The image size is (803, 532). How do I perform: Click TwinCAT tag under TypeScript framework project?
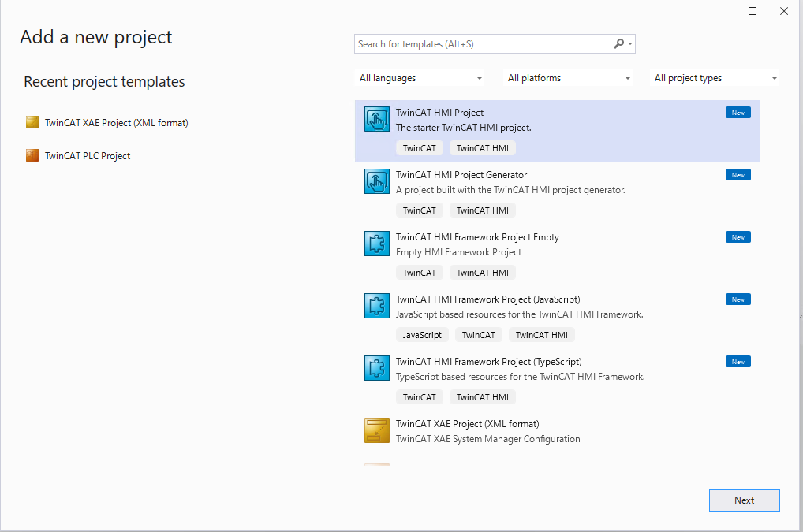(x=420, y=397)
